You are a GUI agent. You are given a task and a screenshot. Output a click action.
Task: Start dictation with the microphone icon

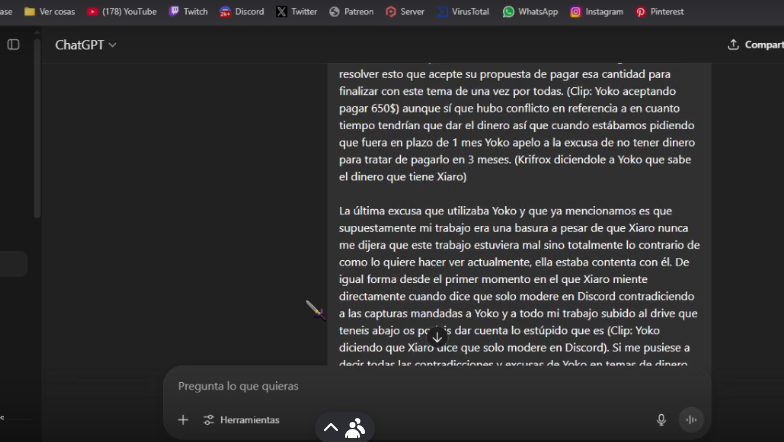pos(661,420)
